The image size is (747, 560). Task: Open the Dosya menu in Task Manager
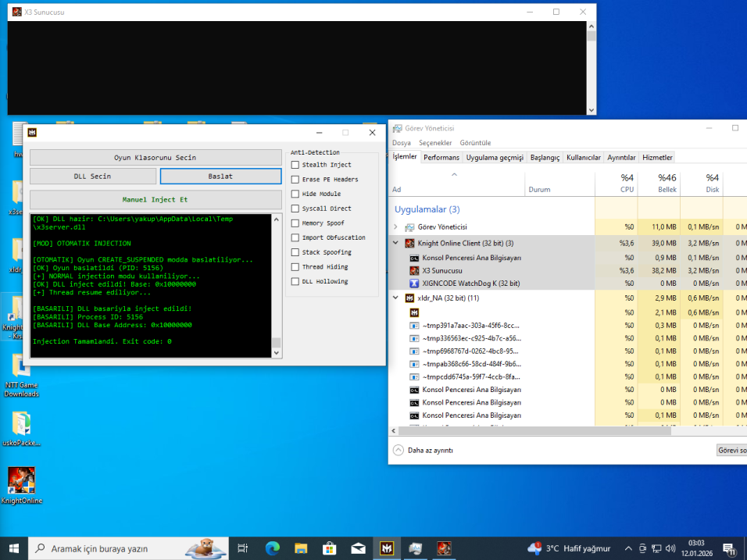(402, 143)
